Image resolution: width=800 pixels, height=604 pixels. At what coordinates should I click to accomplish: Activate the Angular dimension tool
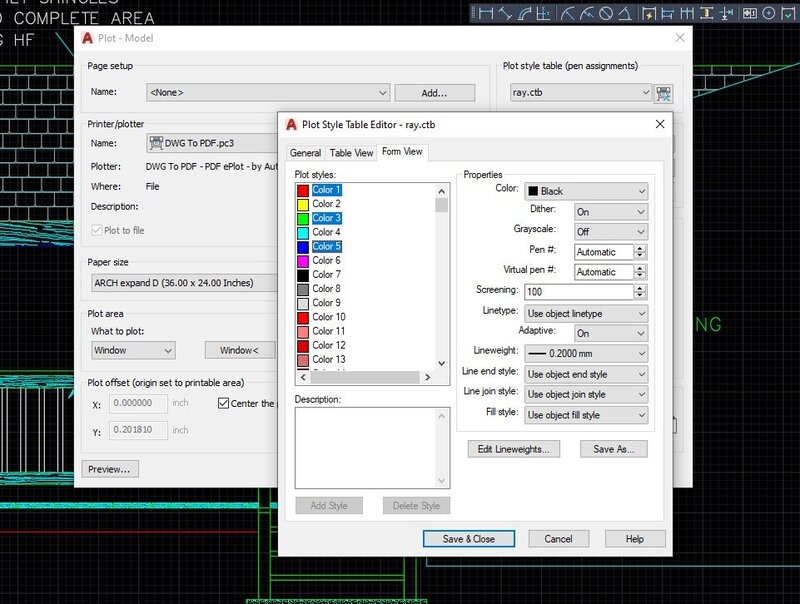pos(625,13)
